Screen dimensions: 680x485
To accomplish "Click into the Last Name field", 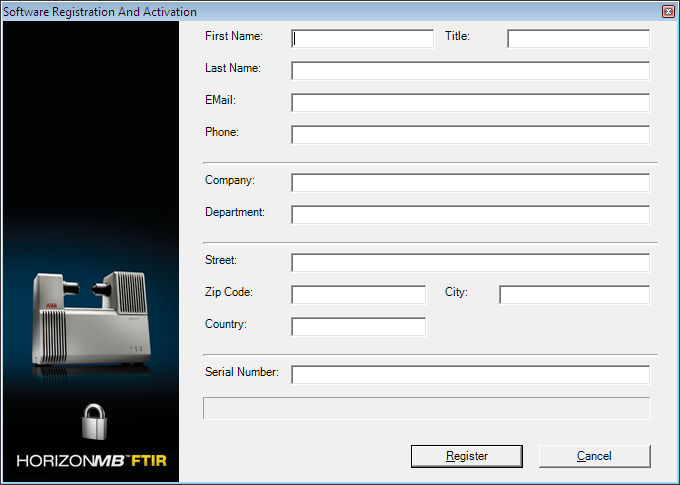I will coord(470,71).
